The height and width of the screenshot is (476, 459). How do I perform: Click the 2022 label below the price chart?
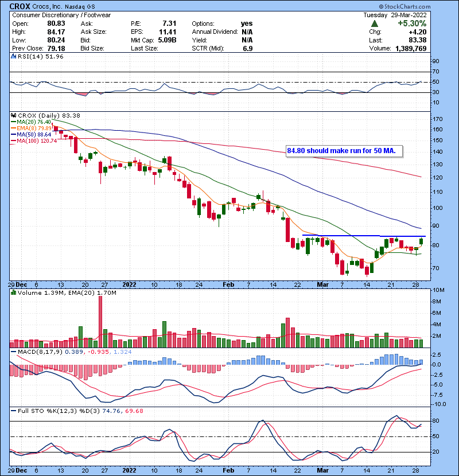(129, 285)
